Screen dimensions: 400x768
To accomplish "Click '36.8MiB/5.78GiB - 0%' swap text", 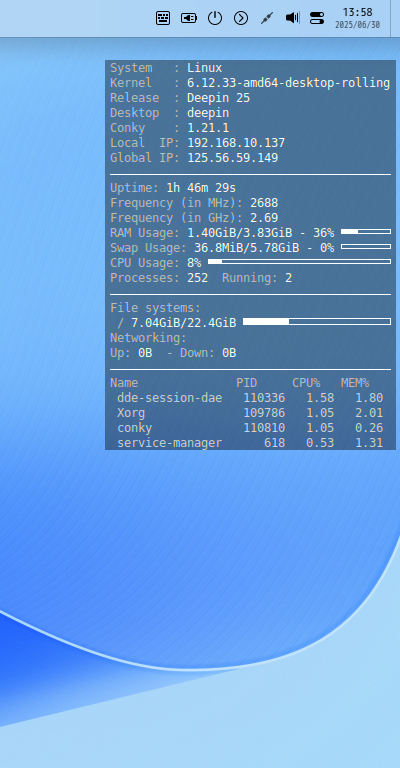I will [264, 248].
